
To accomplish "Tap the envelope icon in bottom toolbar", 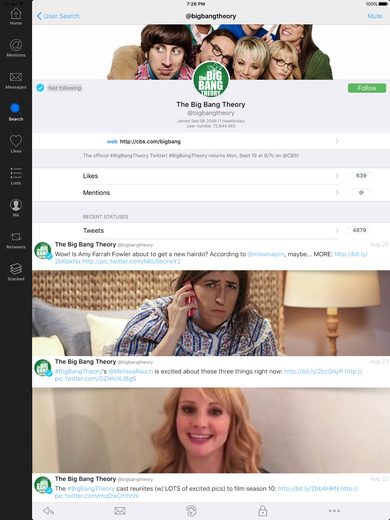I will point(120,510).
